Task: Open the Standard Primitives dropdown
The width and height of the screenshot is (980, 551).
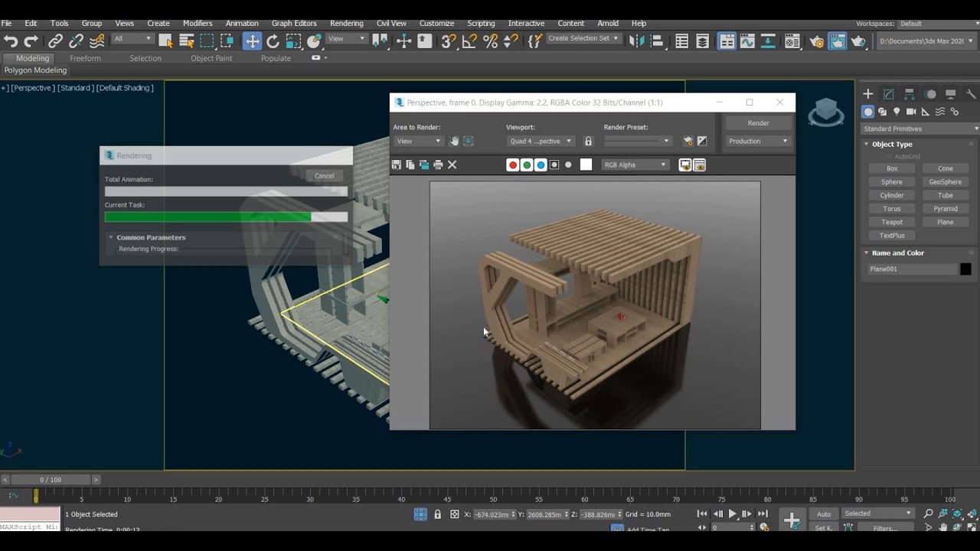Action: click(920, 129)
